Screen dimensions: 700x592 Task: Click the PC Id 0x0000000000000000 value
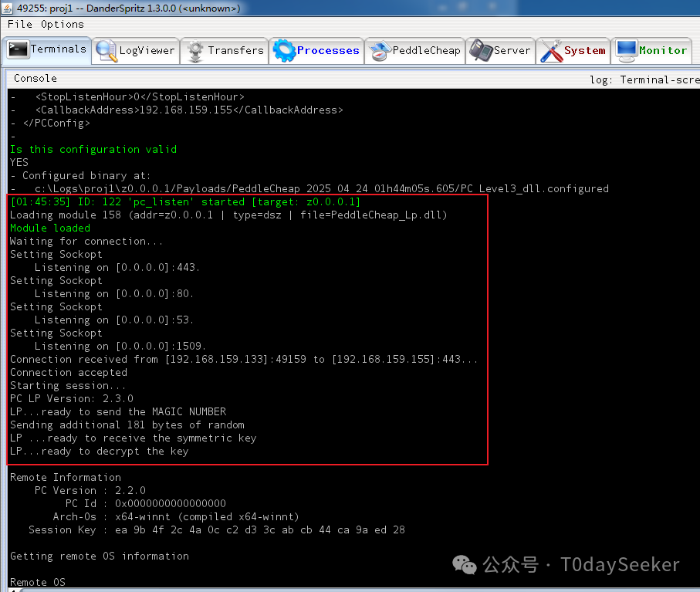171,503
